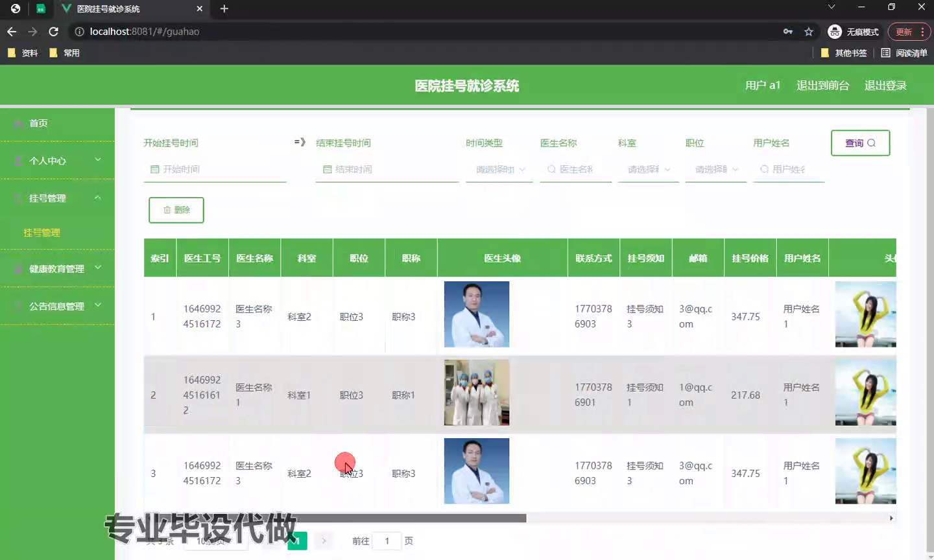
Task: Click 退出到前台 link
Action: pyautogui.click(x=822, y=86)
